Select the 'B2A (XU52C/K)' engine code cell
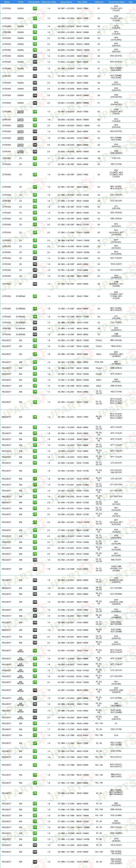136x868 pixels. pos(116,804)
